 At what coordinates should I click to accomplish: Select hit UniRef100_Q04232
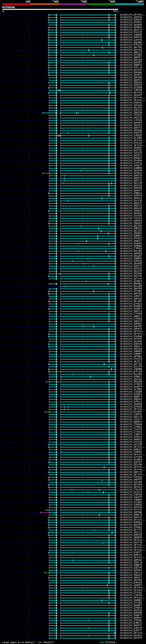point(131,610)
